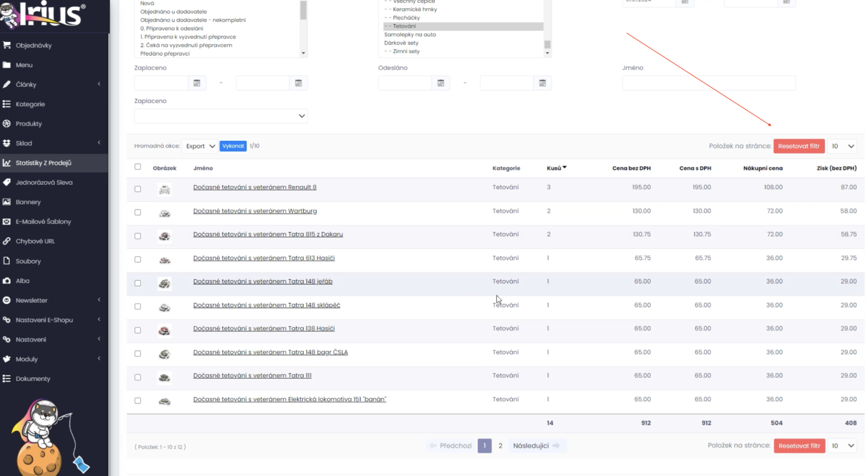The image size is (868, 476).
Task: Click the Dokumenty list icon
Action: (7, 378)
